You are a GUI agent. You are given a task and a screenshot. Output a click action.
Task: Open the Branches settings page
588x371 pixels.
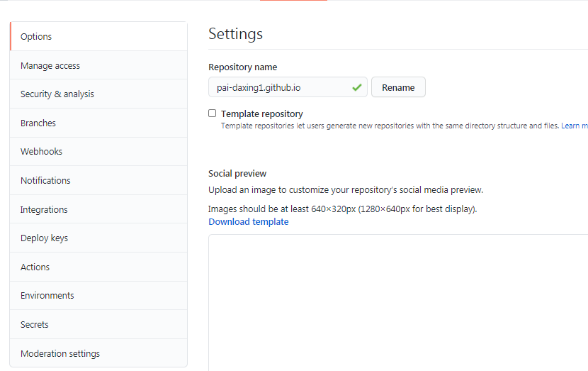tap(38, 123)
